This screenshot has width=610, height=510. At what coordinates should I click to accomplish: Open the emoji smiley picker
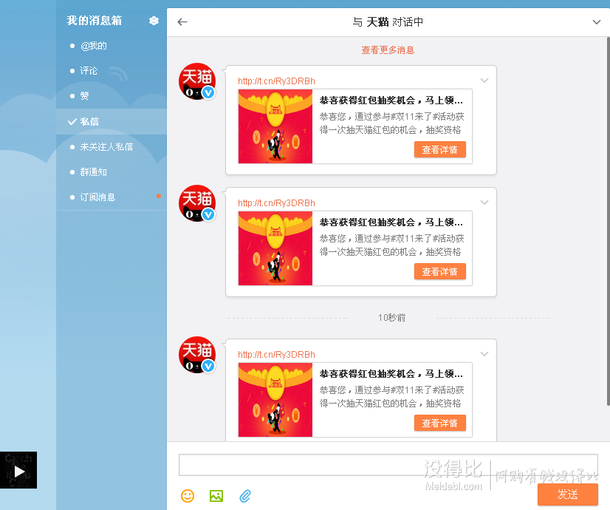tap(188, 496)
